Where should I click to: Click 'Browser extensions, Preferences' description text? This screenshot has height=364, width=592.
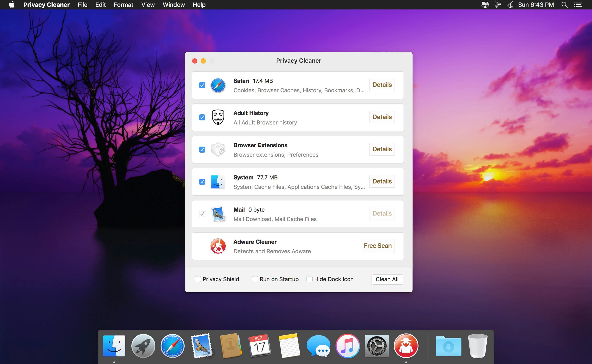coord(276,155)
